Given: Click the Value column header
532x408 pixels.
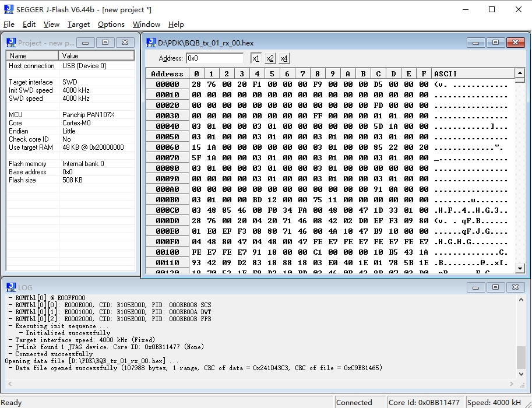Looking at the screenshot, I should (x=97, y=56).
